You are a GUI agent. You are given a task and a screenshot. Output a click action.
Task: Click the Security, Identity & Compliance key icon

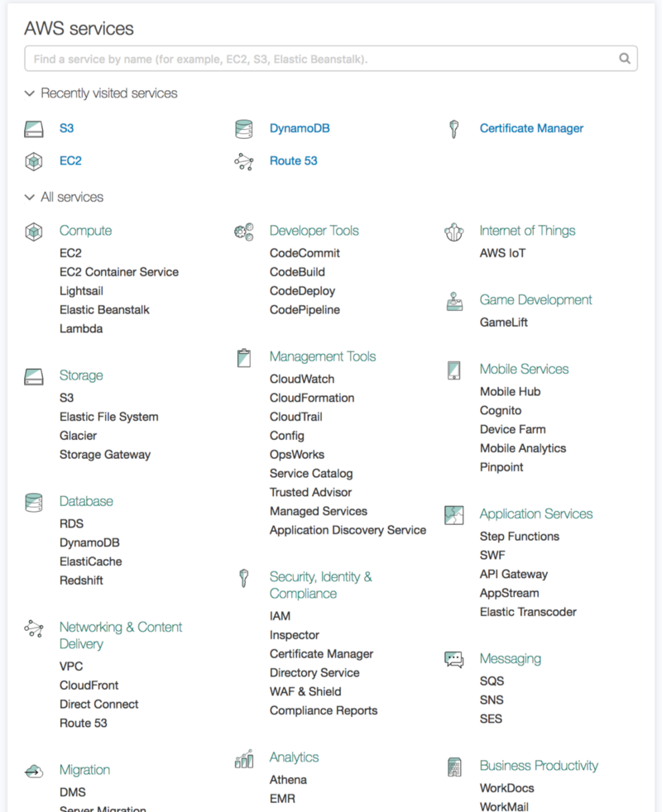243,578
